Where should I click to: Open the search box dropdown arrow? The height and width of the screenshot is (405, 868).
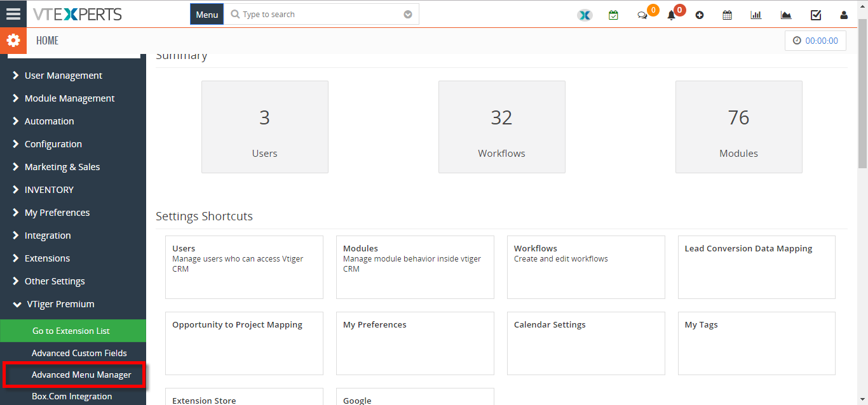click(408, 15)
